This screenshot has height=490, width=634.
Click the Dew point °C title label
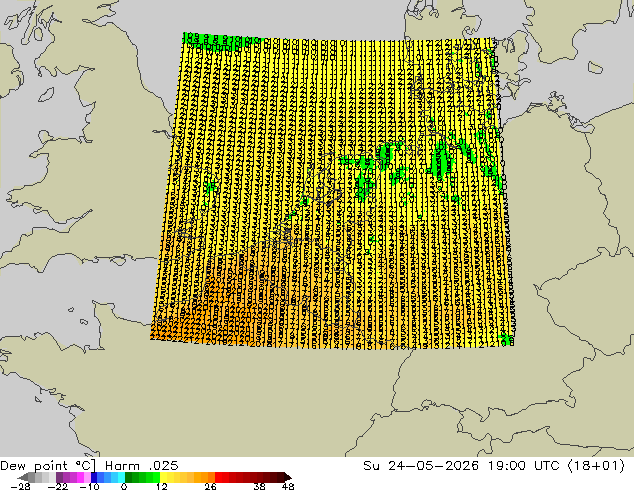coord(48,466)
